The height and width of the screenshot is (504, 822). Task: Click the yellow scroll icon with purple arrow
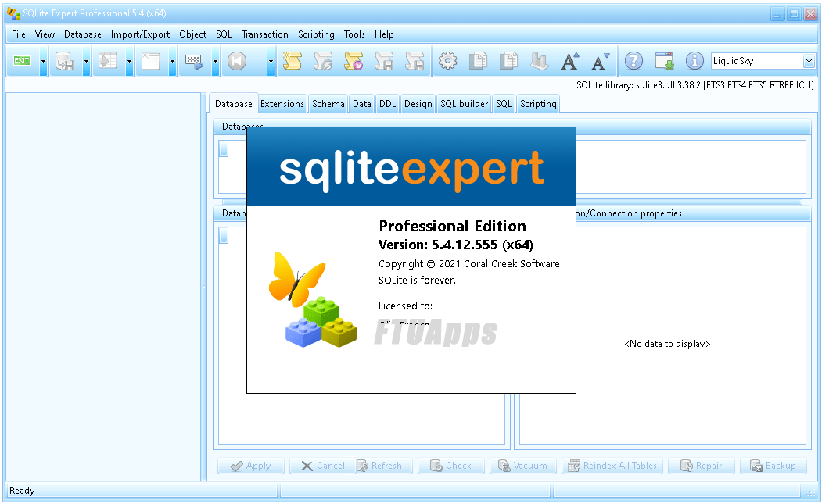pyautogui.click(x=354, y=61)
